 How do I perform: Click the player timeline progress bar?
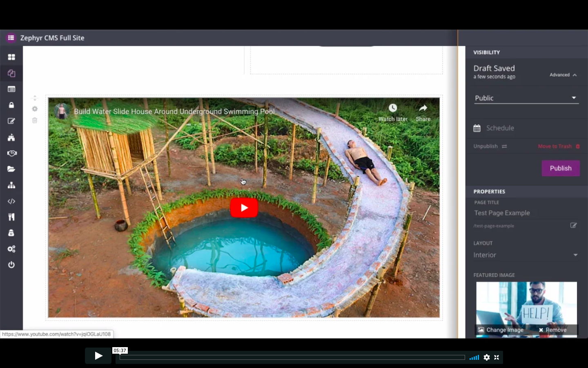click(x=292, y=357)
